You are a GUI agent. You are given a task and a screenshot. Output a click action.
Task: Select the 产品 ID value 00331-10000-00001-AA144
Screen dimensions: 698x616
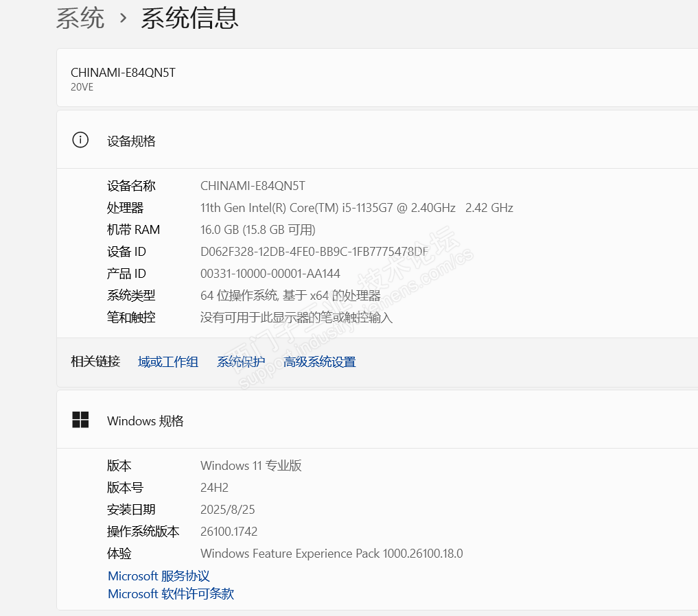tap(270, 273)
